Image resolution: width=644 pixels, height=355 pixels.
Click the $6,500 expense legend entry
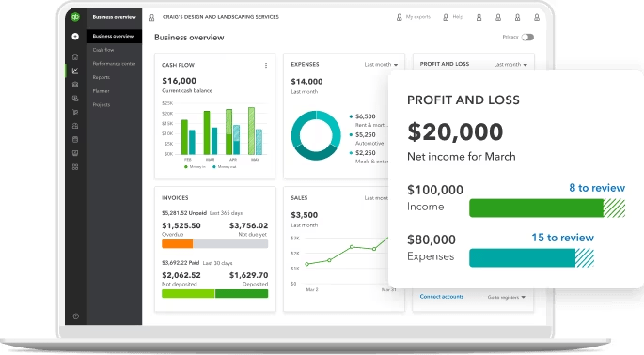(x=366, y=116)
